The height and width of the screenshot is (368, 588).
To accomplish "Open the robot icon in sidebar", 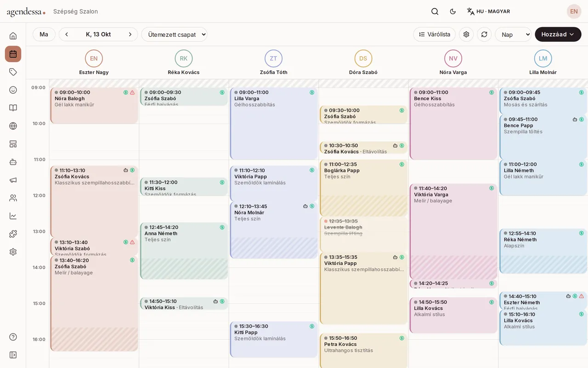I will point(13,162).
